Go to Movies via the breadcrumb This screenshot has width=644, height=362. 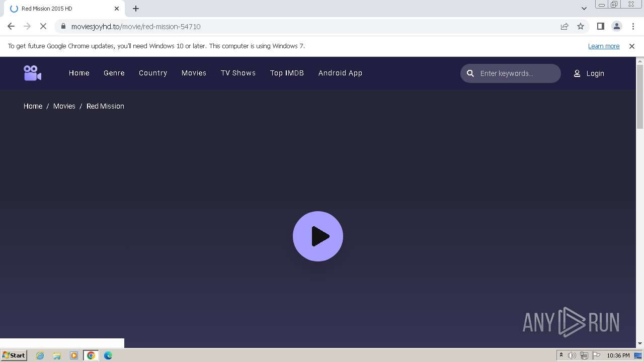click(x=64, y=106)
